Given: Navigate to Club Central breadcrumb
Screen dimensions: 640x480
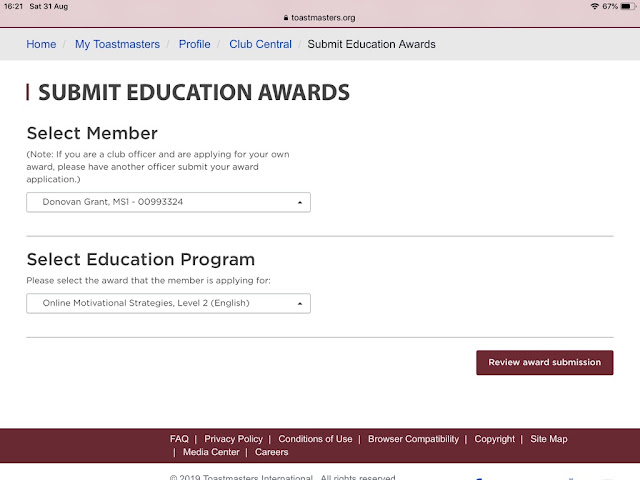Looking at the screenshot, I should (x=260, y=44).
